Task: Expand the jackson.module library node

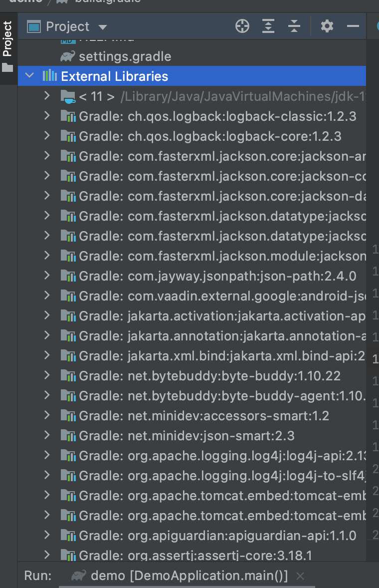Action: pyautogui.click(x=47, y=256)
